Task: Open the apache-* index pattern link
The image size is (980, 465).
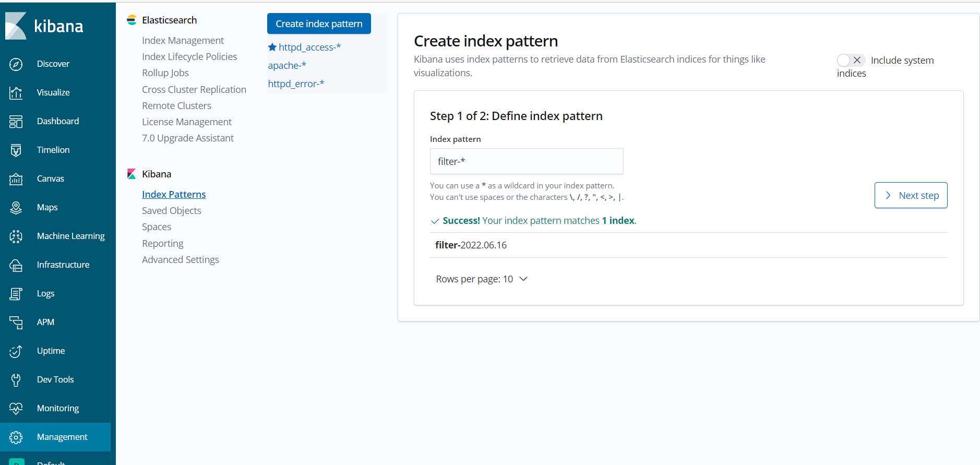Action: pyautogui.click(x=287, y=66)
